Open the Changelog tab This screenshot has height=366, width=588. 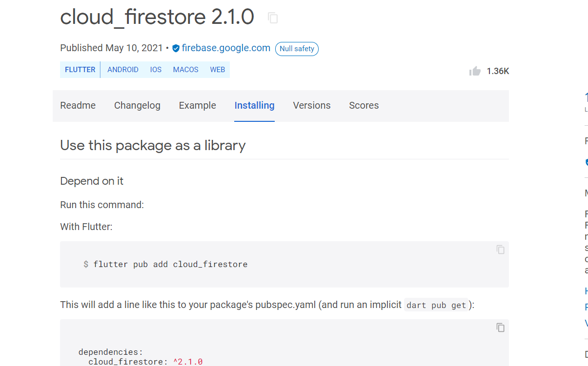[x=137, y=105]
